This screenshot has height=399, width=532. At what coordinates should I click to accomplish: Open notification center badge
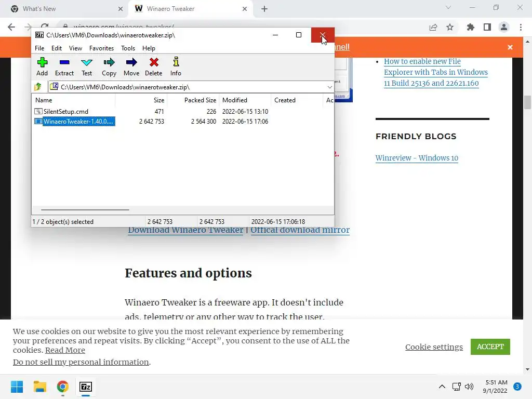[517, 387]
